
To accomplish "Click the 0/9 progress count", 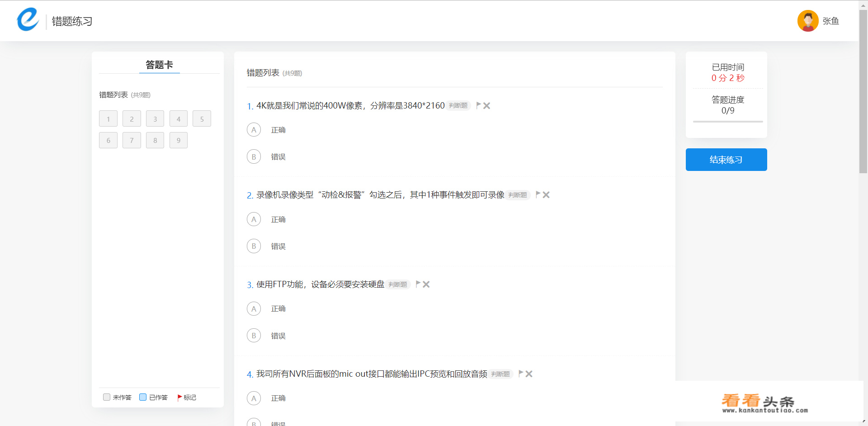I will (728, 110).
